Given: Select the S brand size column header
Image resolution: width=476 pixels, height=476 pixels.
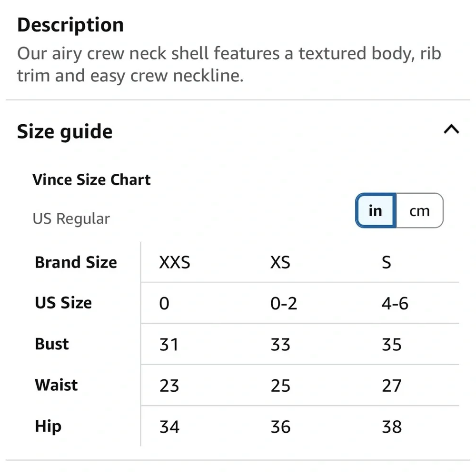Looking at the screenshot, I should (x=387, y=262).
